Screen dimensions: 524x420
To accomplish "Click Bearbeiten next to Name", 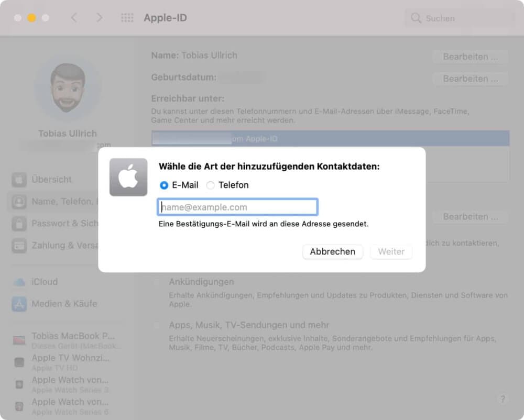I will pos(470,57).
